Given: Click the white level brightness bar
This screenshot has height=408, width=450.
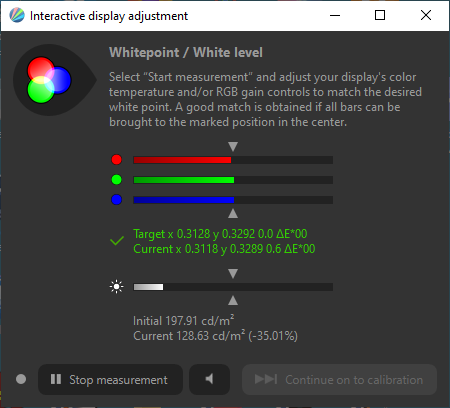Looking at the screenshot, I should pos(233,287).
